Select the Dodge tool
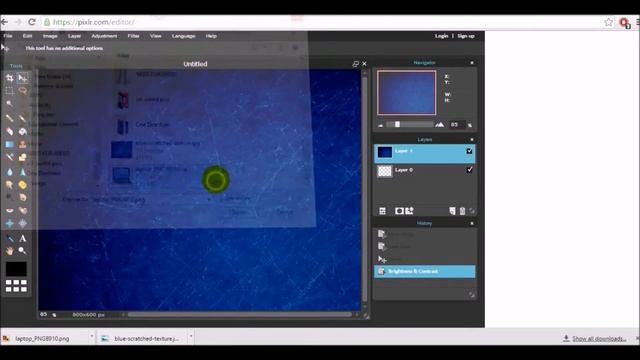640x360 pixels. click(10, 198)
